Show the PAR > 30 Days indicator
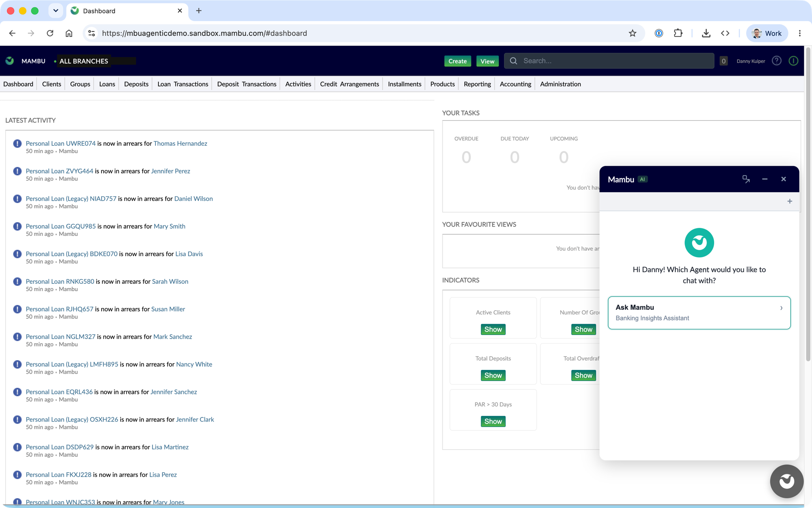Screen dimensions: 812x508 (x=493, y=421)
